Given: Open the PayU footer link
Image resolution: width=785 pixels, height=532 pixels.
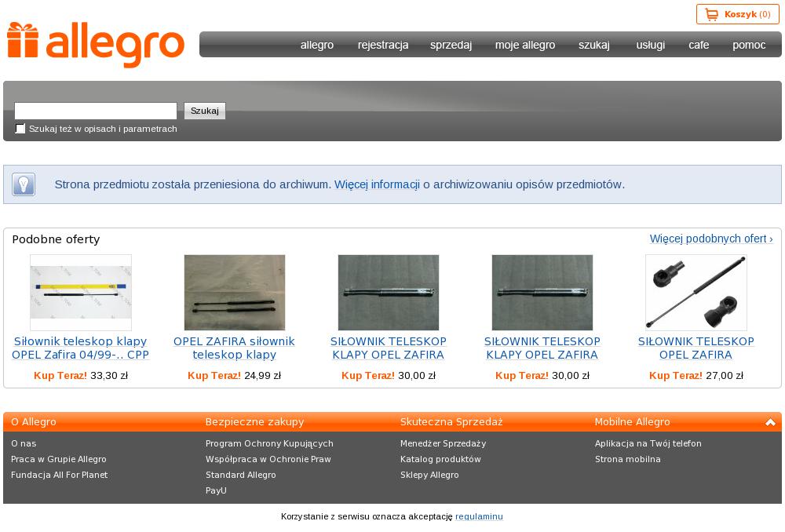Looking at the screenshot, I should pos(216,490).
